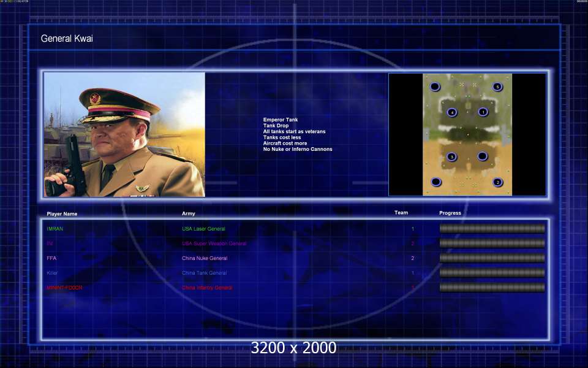Select the player name Killer
The image size is (588, 368).
(x=52, y=273)
